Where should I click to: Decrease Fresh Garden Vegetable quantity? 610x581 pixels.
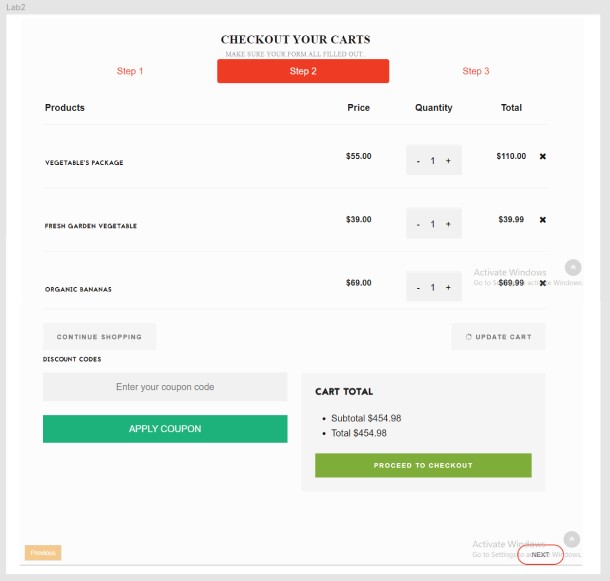pyautogui.click(x=418, y=224)
